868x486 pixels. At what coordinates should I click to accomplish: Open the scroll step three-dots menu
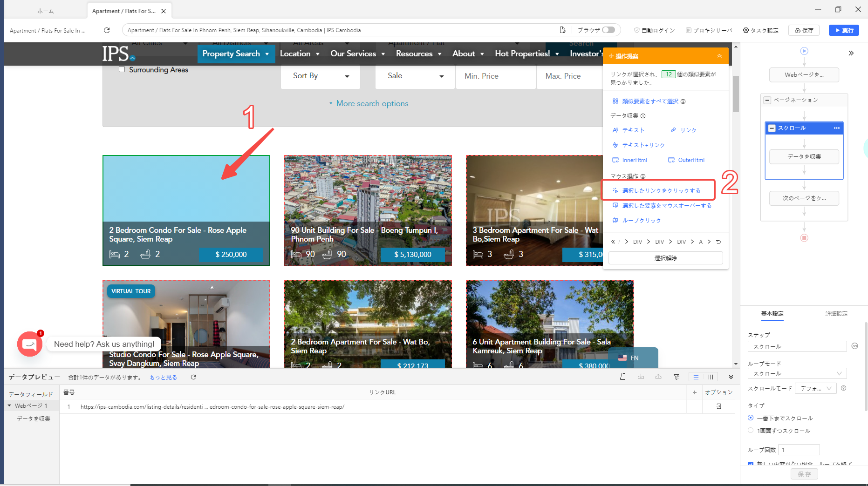click(x=836, y=128)
